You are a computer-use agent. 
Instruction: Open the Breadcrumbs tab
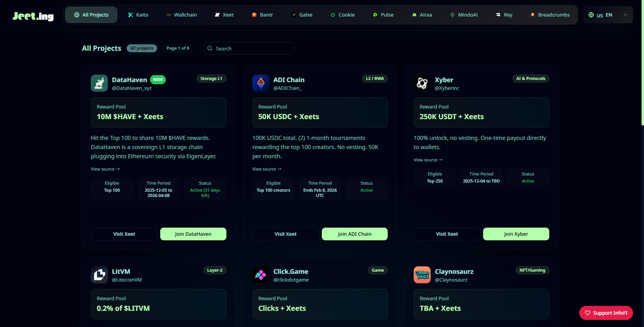(550, 15)
